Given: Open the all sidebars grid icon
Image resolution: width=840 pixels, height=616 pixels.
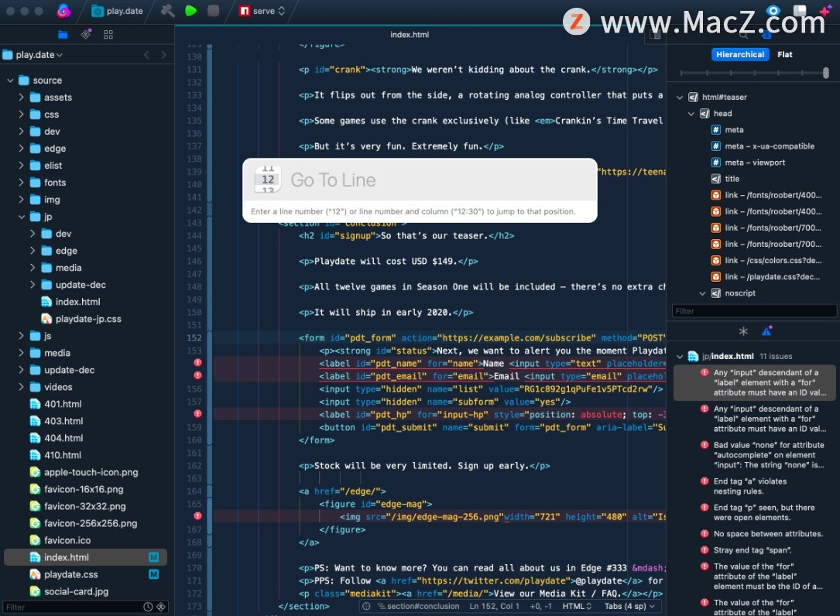Looking at the screenshot, I should tap(108, 35).
